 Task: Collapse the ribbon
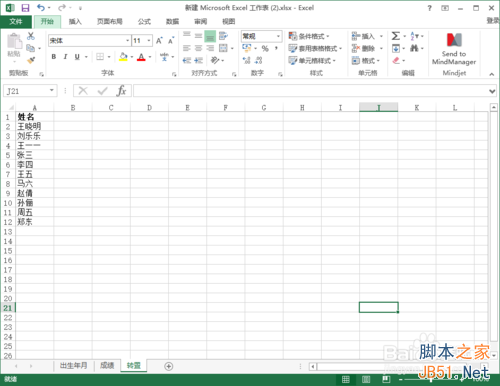click(492, 74)
